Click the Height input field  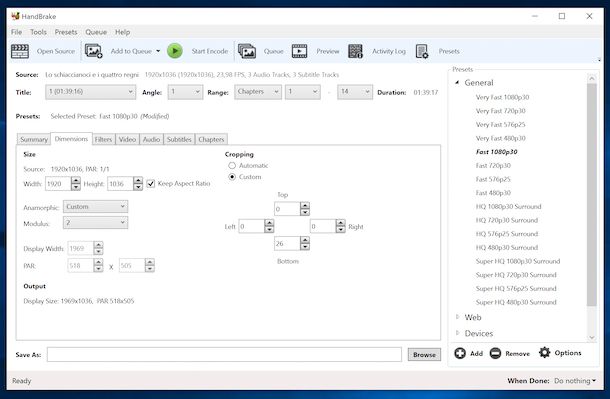(x=120, y=184)
